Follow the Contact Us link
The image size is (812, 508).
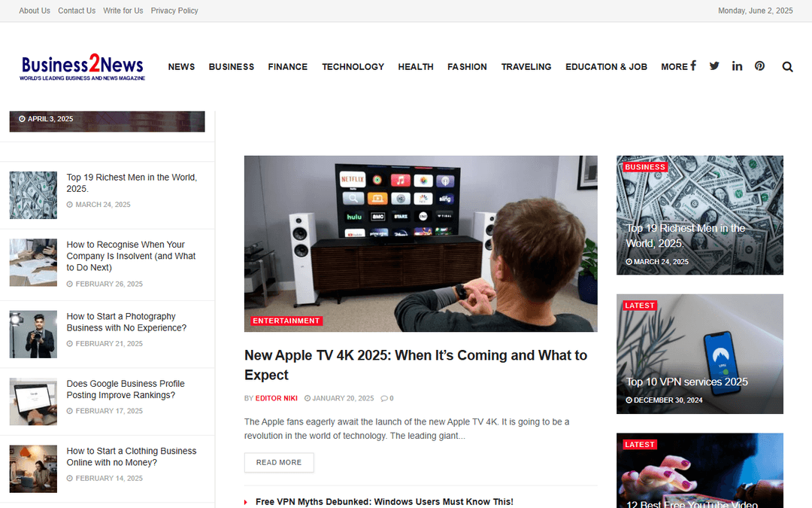pos(77,11)
